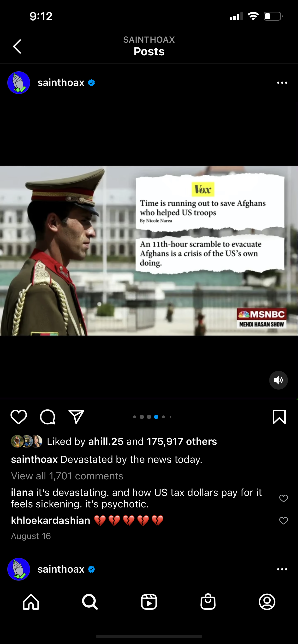Mute the video with the speaker button
This screenshot has height=644, width=298.
tap(279, 380)
